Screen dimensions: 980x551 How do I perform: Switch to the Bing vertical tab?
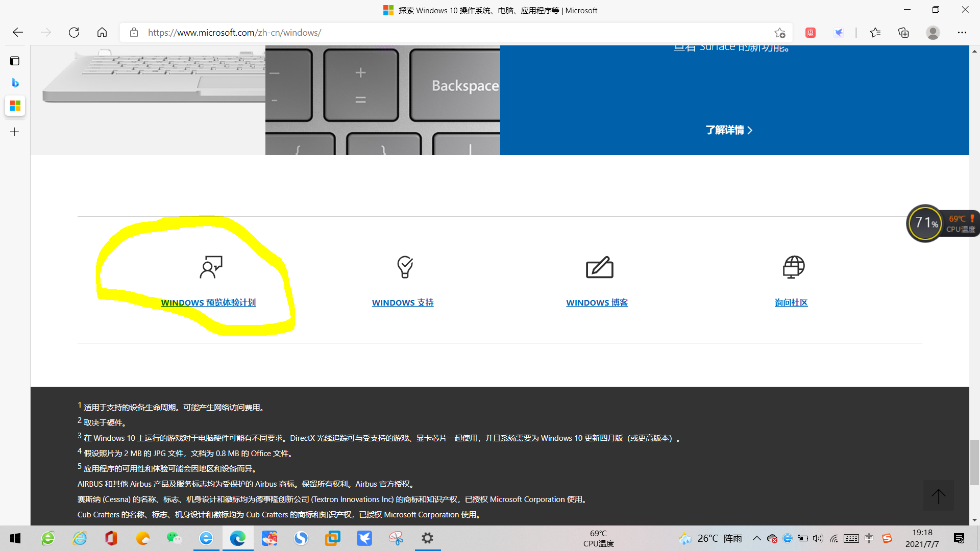(x=15, y=83)
